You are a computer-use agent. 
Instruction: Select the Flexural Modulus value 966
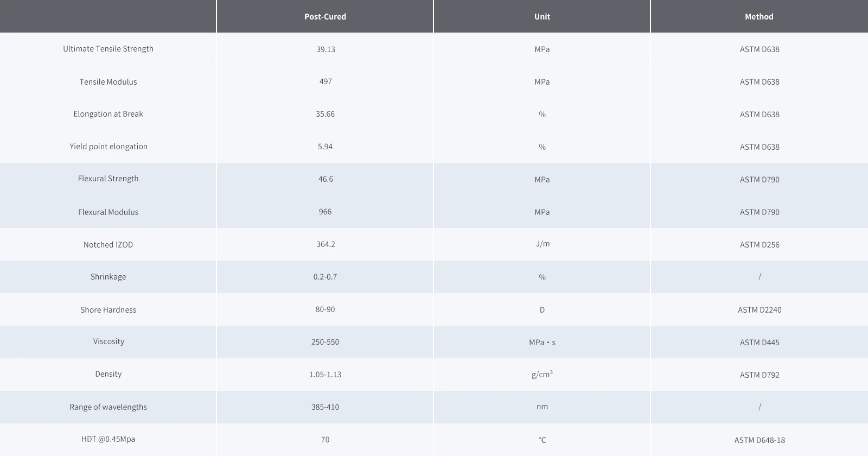click(x=325, y=212)
